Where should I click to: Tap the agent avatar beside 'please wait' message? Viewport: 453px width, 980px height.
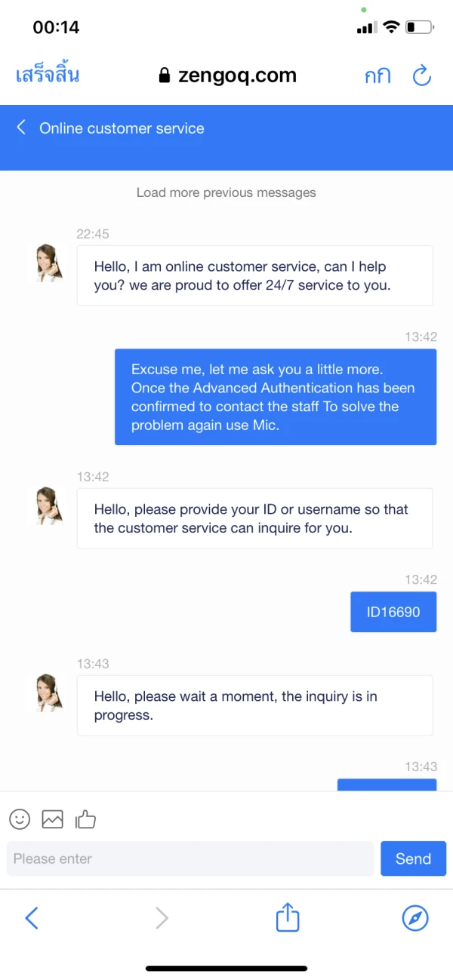point(50,693)
